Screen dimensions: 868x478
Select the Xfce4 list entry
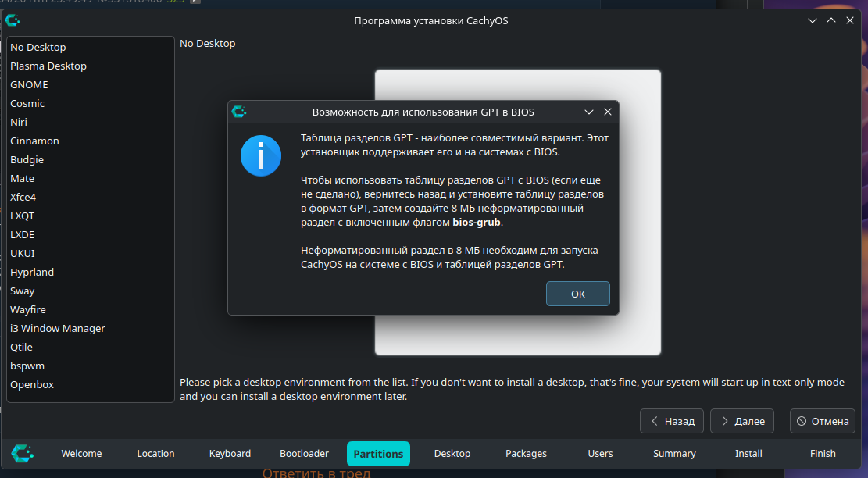pos(23,198)
